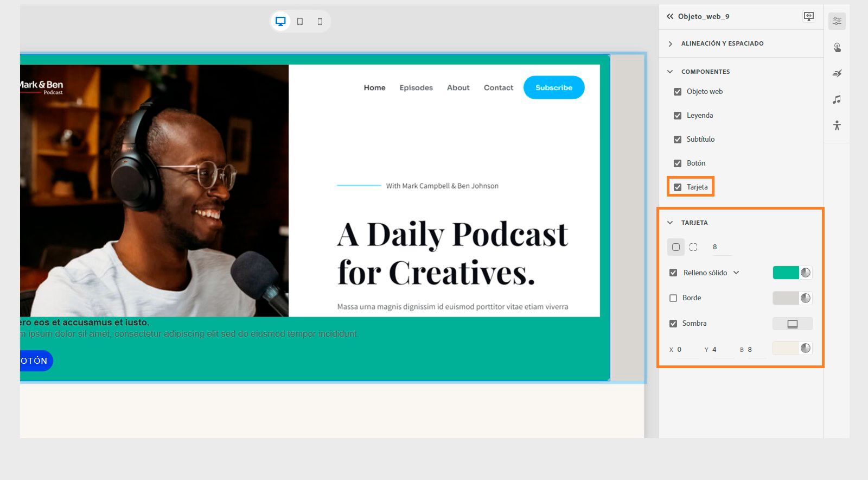
Task: Open the accessibility figure icon panel
Action: coord(837,125)
